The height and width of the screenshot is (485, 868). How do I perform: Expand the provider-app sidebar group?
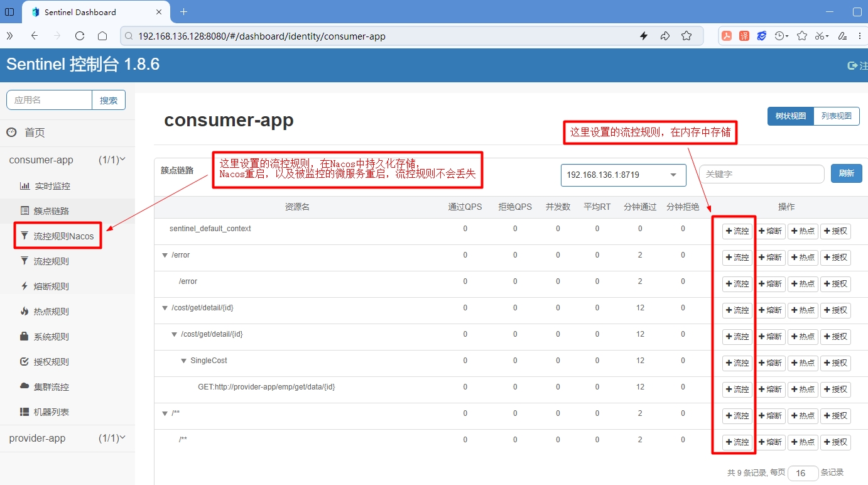coord(67,439)
